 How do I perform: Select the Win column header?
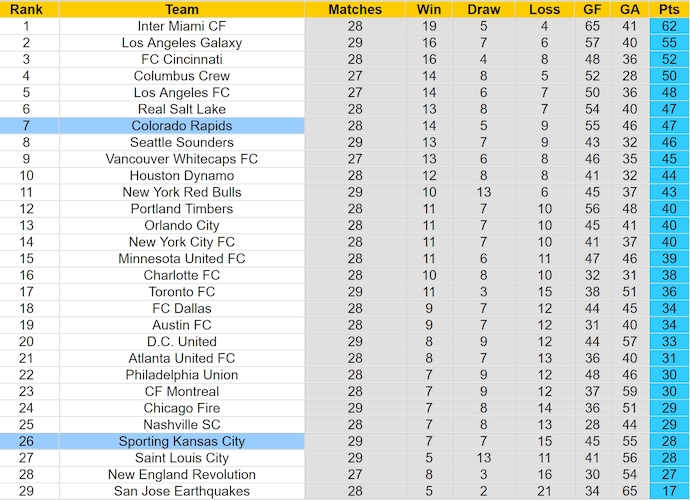(429, 9)
